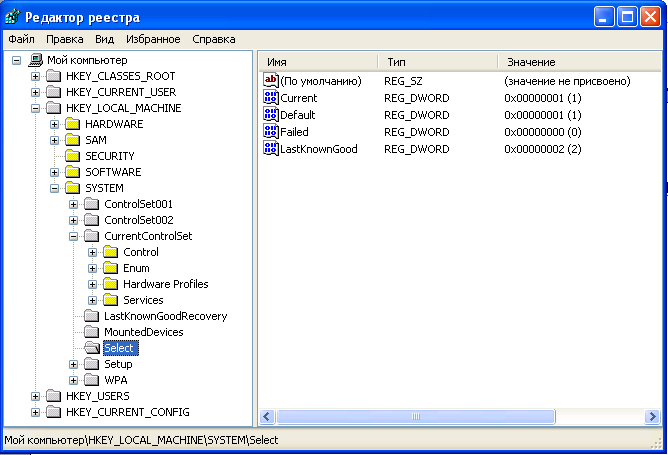This screenshot has width=668, height=455.
Task: Expand HKEY_USERS branch
Action: click(35, 396)
